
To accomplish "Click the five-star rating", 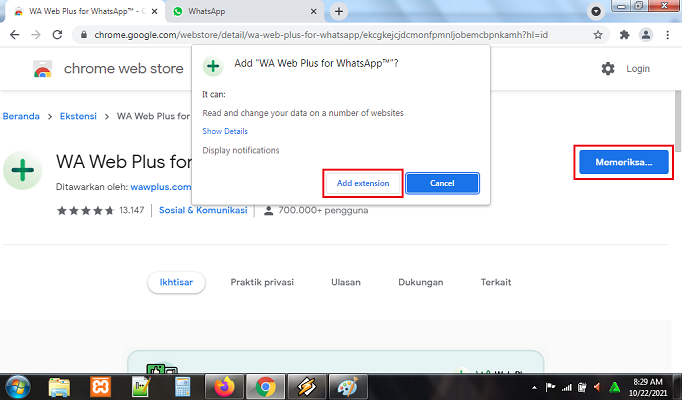I will pyautogui.click(x=85, y=210).
